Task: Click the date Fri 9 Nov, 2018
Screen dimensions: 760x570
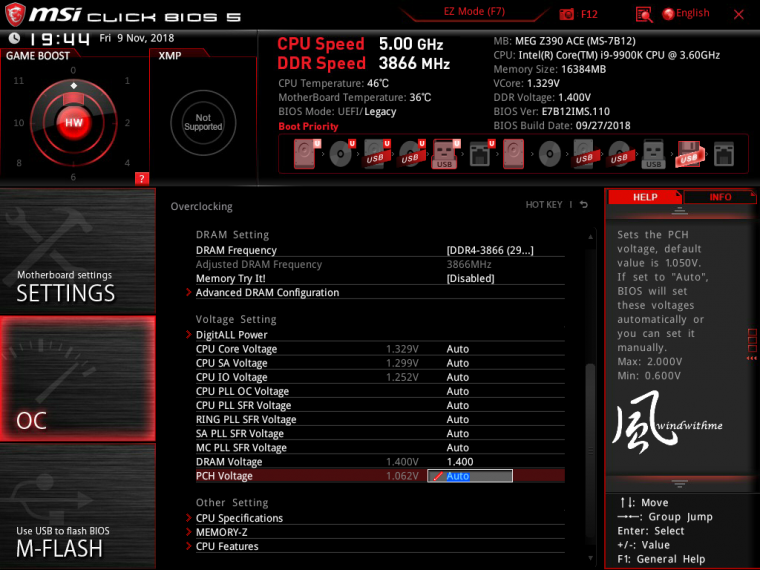Action: click(x=136, y=38)
